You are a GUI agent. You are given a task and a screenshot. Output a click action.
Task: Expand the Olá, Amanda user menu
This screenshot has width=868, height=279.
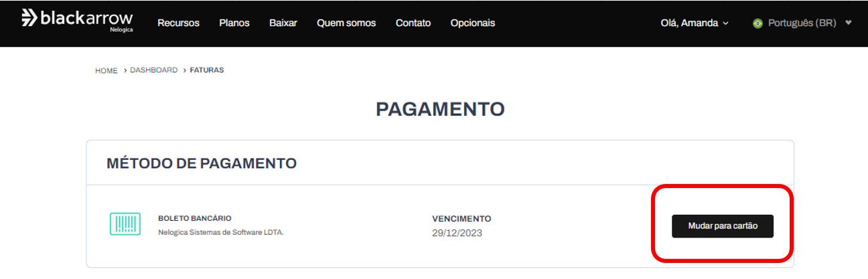(x=694, y=23)
